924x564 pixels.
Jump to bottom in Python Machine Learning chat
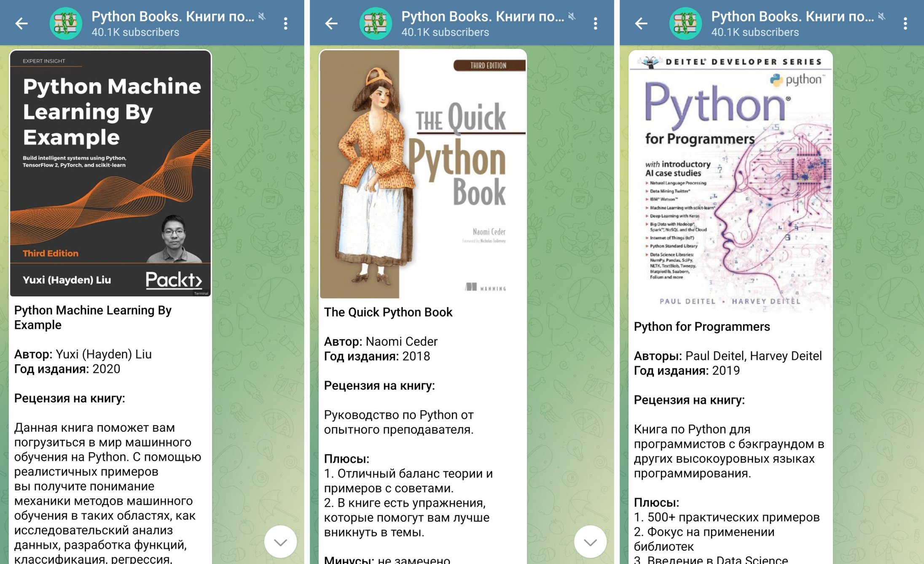tap(280, 542)
